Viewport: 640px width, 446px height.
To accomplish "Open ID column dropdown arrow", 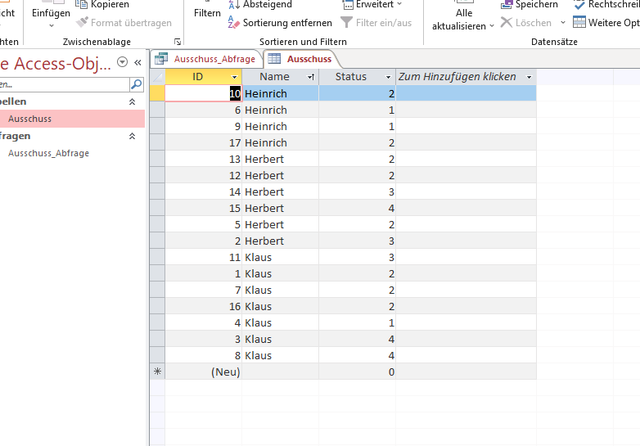I will [x=234, y=77].
